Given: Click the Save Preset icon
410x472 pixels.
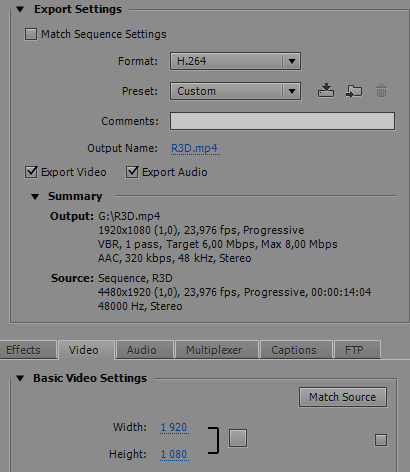Looking at the screenshot, I should [x=326, y=91].
